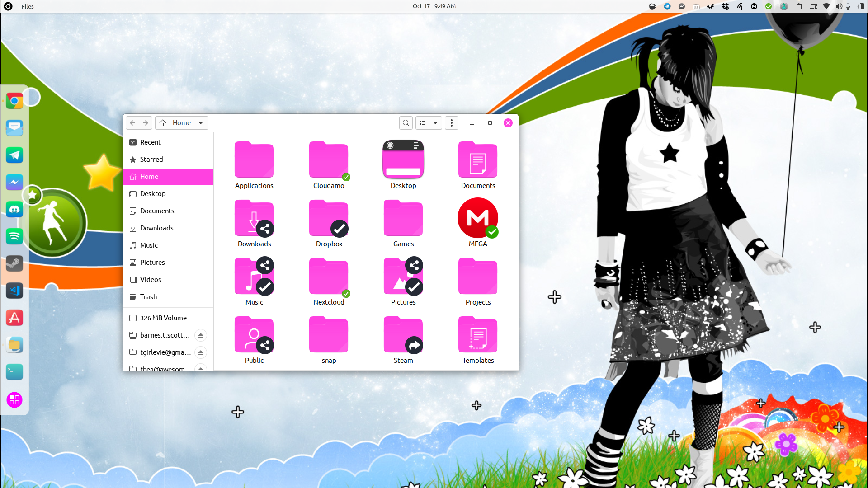Click the Dropbox tray icon in top bar
868x488 pixels.
725,6
